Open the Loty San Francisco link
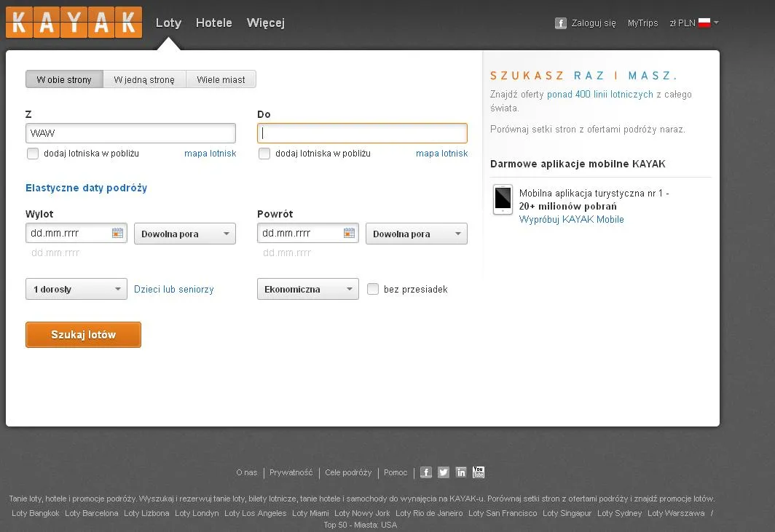Viewport: 775px width, 532px height. point(503,513)
